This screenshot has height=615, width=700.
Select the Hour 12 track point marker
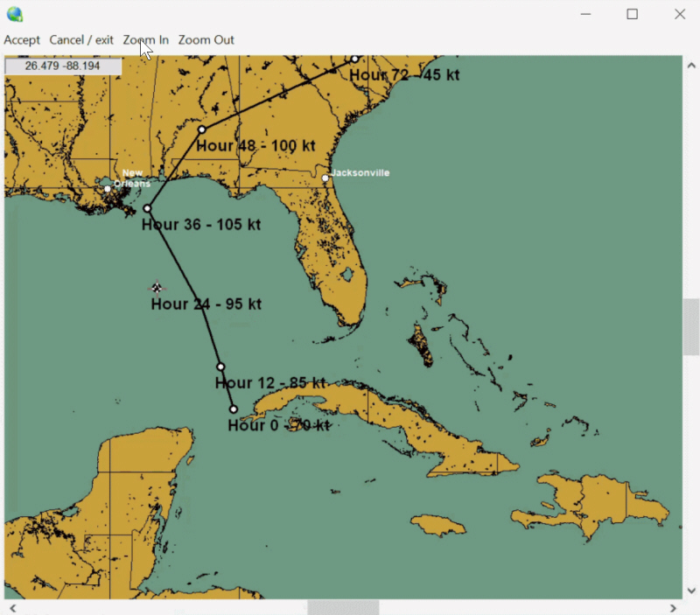220,367
